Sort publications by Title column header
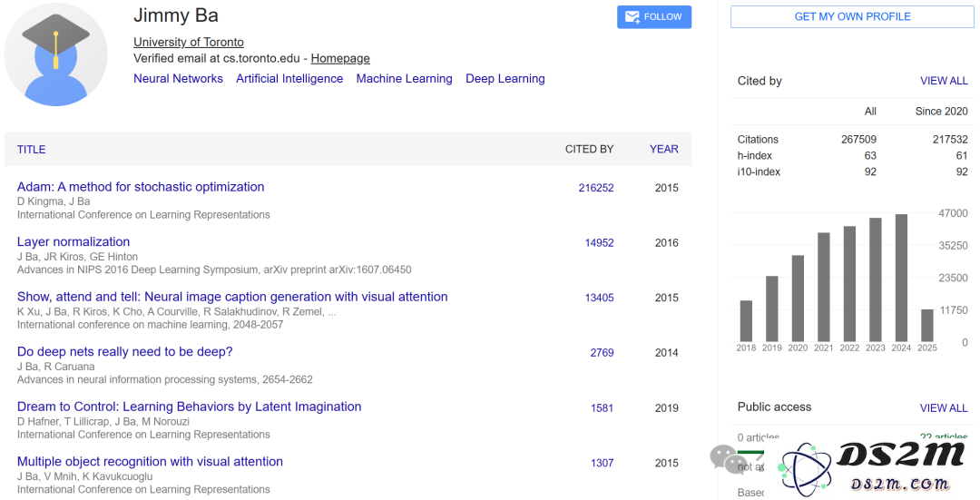 pyautogui.click(x=31, y=150)
